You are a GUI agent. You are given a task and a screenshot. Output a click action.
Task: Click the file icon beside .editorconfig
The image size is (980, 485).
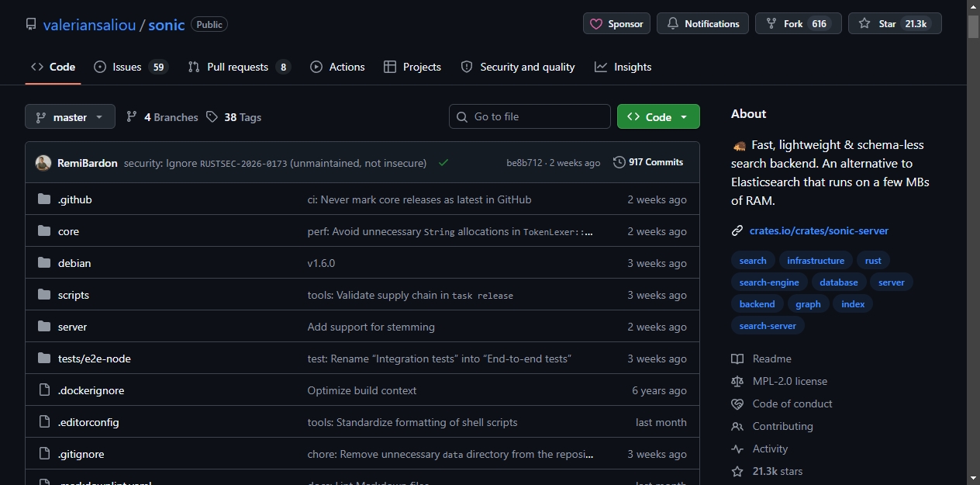click(x=44, y=422)
